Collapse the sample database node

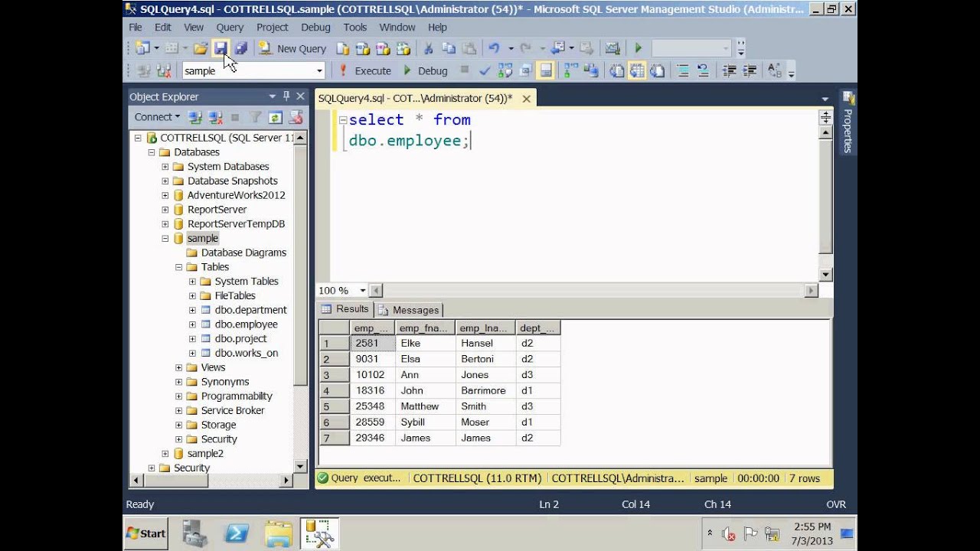pyautogui.click(x=165, y=238)
